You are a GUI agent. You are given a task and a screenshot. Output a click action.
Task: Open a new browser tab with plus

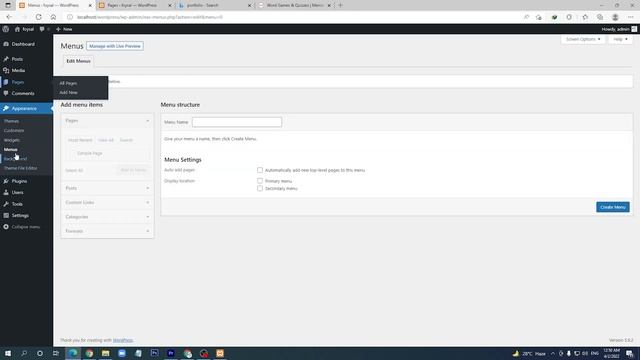340,5
